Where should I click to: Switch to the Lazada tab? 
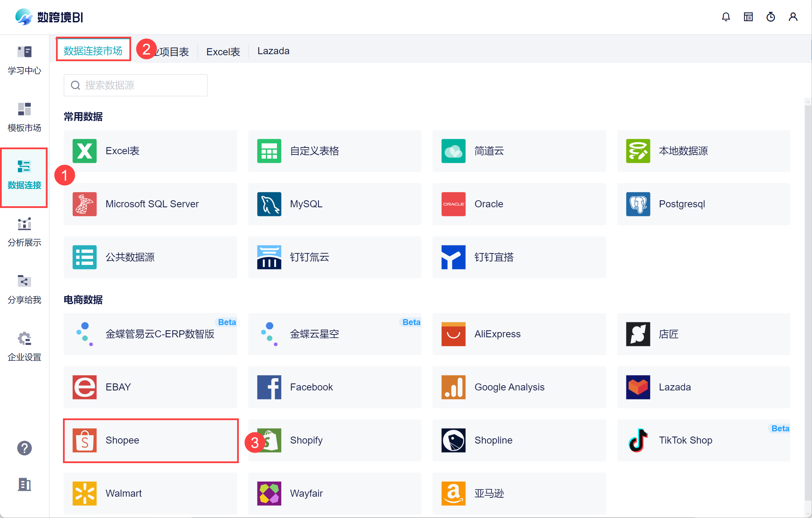(x=273, y=51)
